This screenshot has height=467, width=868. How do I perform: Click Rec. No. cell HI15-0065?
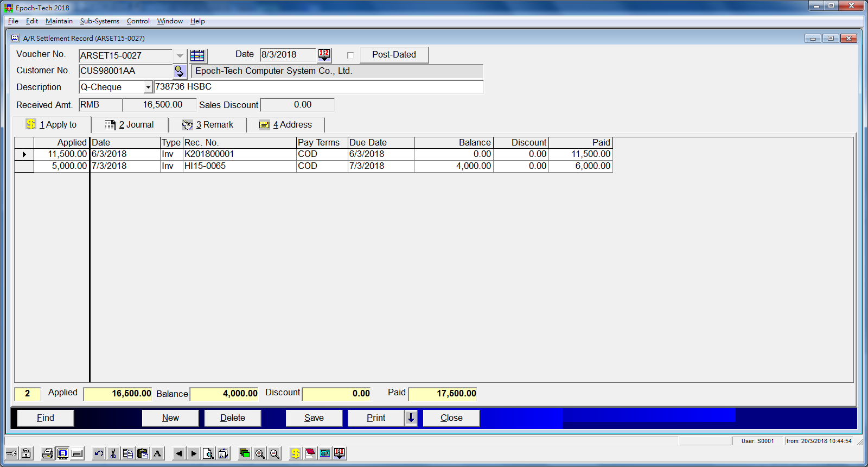click(x=239, y=166)
